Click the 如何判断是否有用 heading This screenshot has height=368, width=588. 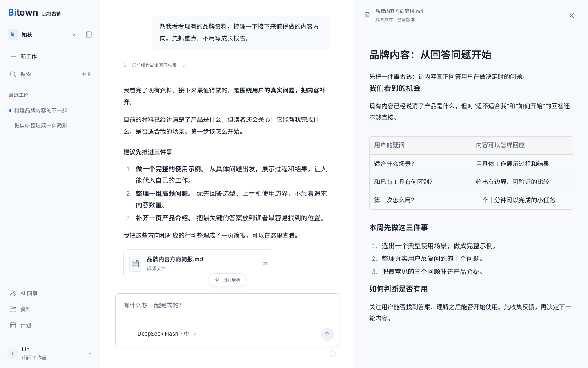click(x=399, y=289)
